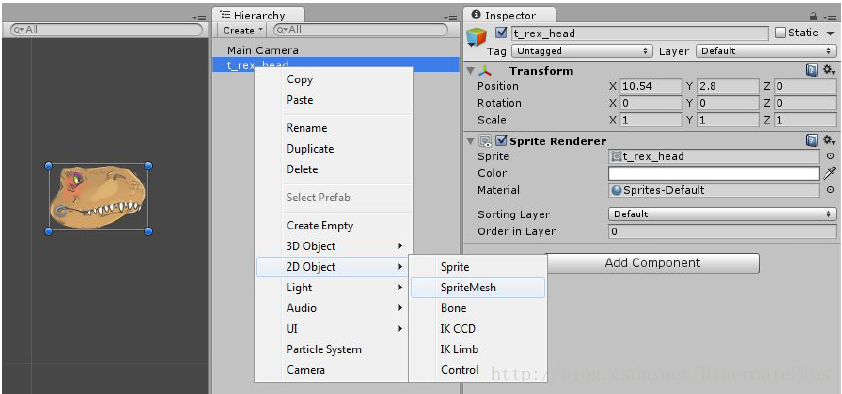The image size is (842, 394).
Task: Select top-right blue handle of sprite
Action: [149, 165]
